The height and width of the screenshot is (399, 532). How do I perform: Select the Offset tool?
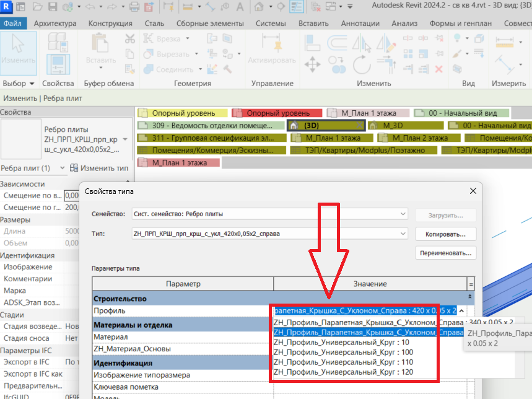337,43
